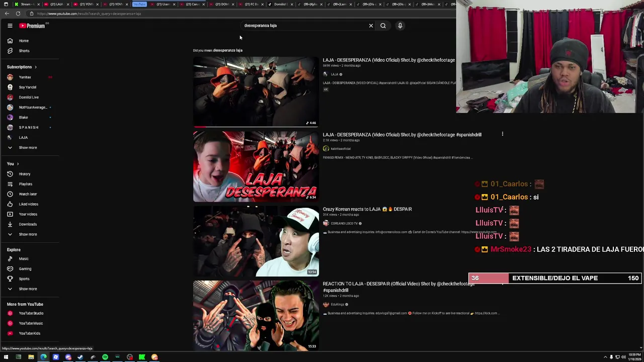Switch to the '(21) DOMI' browser tab

coord(222,4)
